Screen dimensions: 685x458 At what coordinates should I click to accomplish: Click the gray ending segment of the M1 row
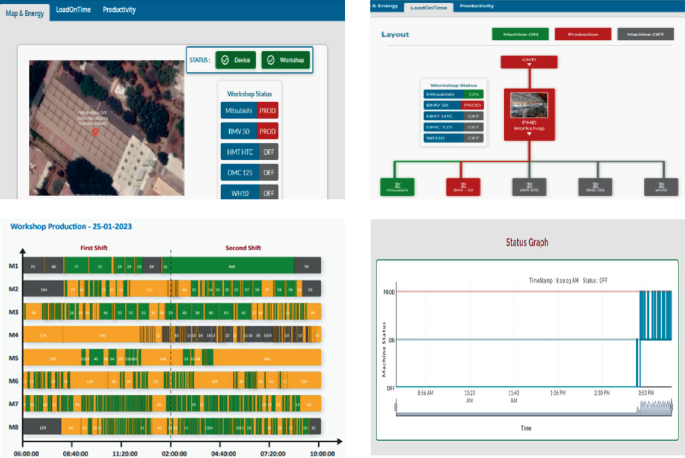[x=308, y=266]
